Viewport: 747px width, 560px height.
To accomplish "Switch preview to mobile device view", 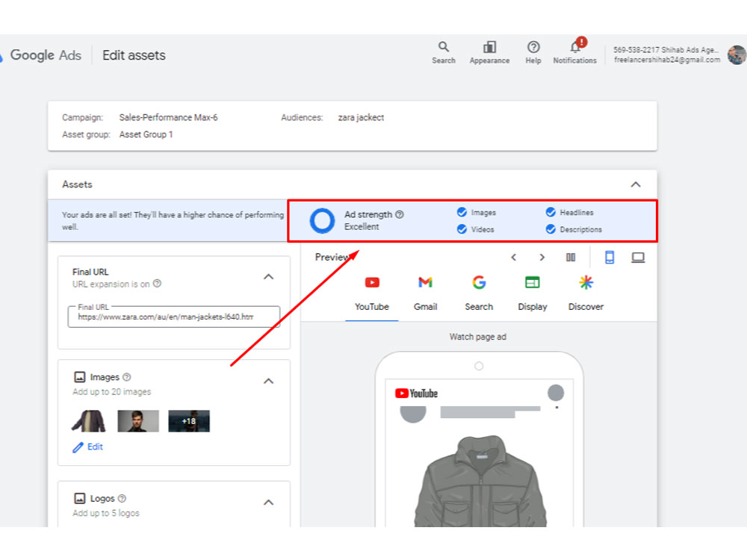I will (x=610, y=258).
